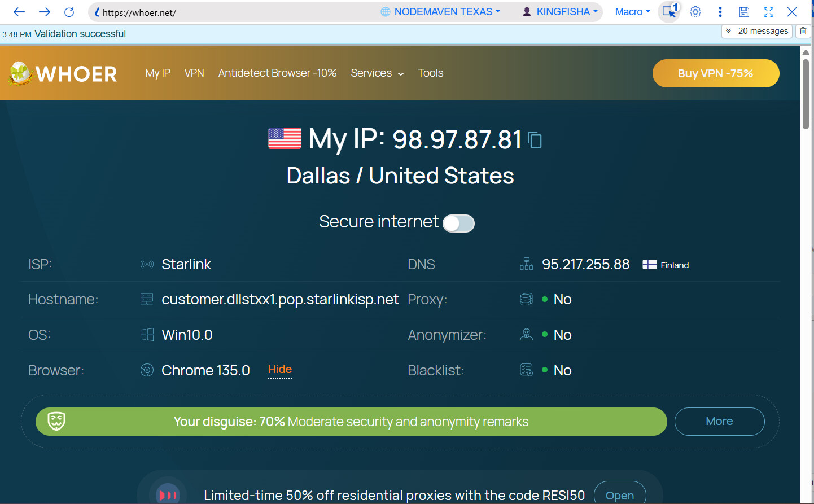This screenshot has width=814, height=504.
Task: Click the Anonymizer person icon
Action: [x=526, y=335]
